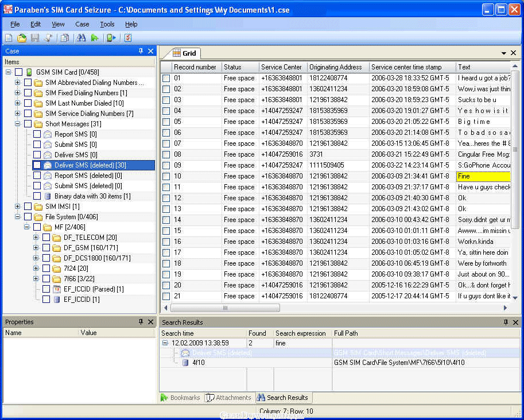Check the GSM SIM Card checkbox
524x420 pixels.
pos(19,72)
